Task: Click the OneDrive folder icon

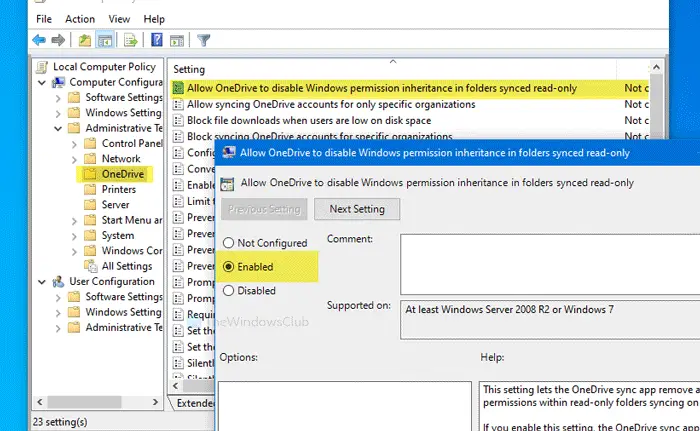Action: coord(90,174)
